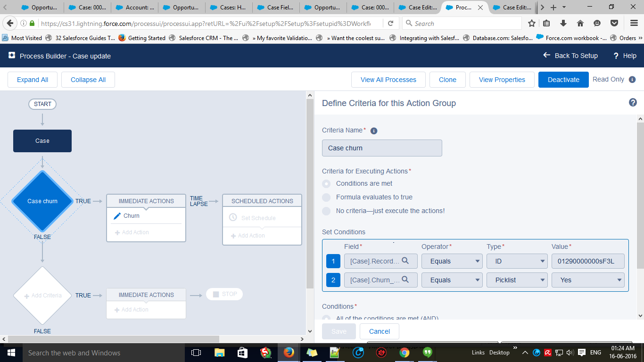Select No criteria—just execute the actions option
The height and width of the screenshot is (362, 644).
coord(326,211)
